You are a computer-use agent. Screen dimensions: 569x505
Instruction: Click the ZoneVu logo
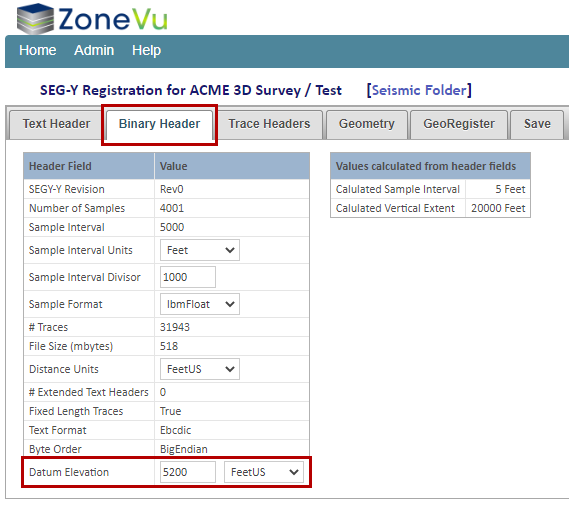92,19
